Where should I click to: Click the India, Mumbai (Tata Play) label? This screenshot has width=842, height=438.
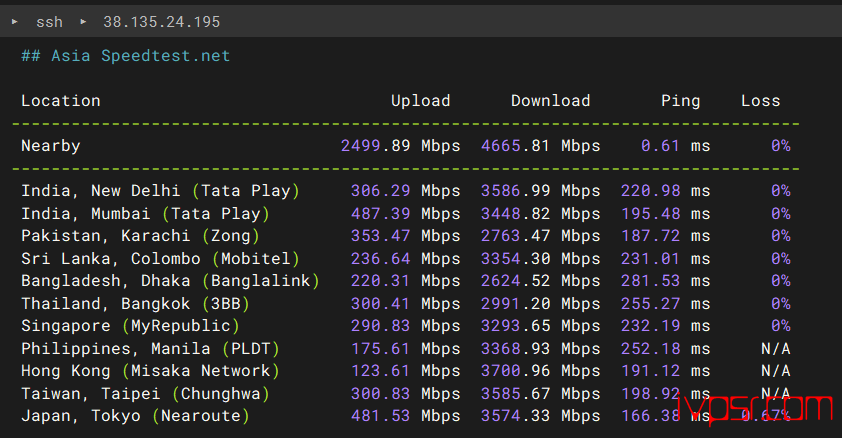click(146, 214)
